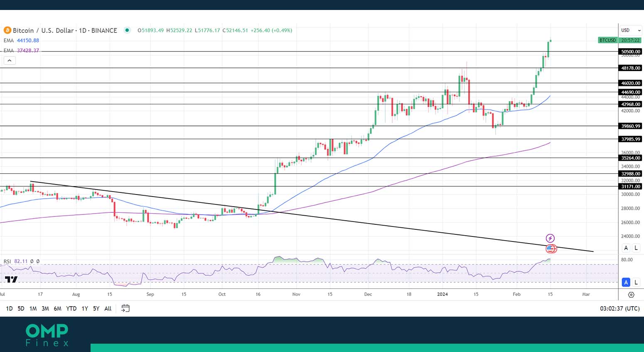The image size is (644, 352).
Task: Click the 31171.00 horizontal line price label
Action: coord(630,187)
